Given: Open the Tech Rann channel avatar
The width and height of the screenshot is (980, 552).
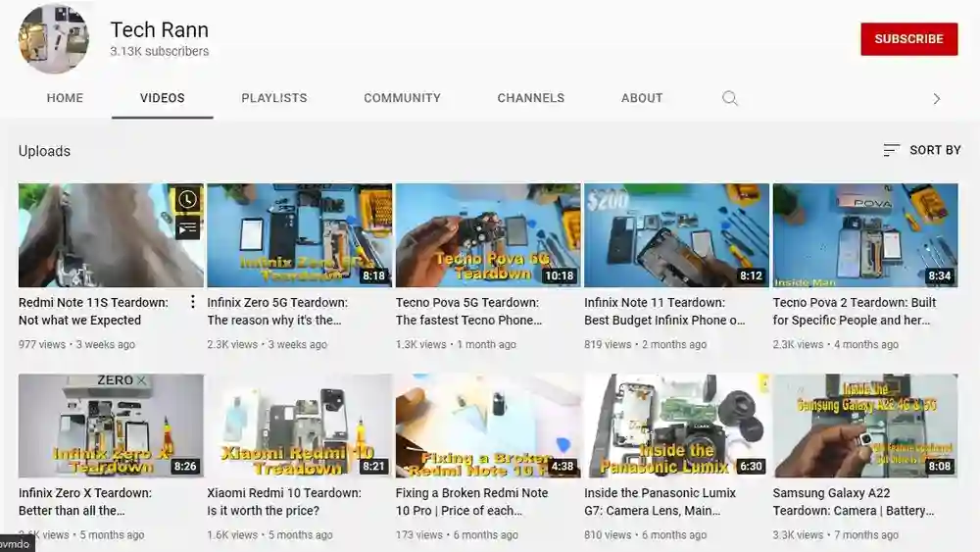Looking at the screenshot, I should tap(54, 38).
